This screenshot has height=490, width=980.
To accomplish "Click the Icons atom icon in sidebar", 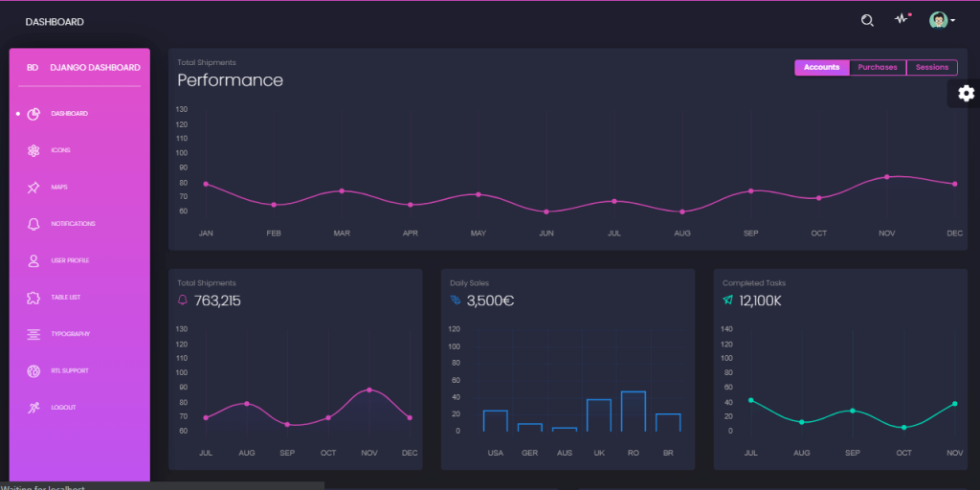I will coord(33,150).
